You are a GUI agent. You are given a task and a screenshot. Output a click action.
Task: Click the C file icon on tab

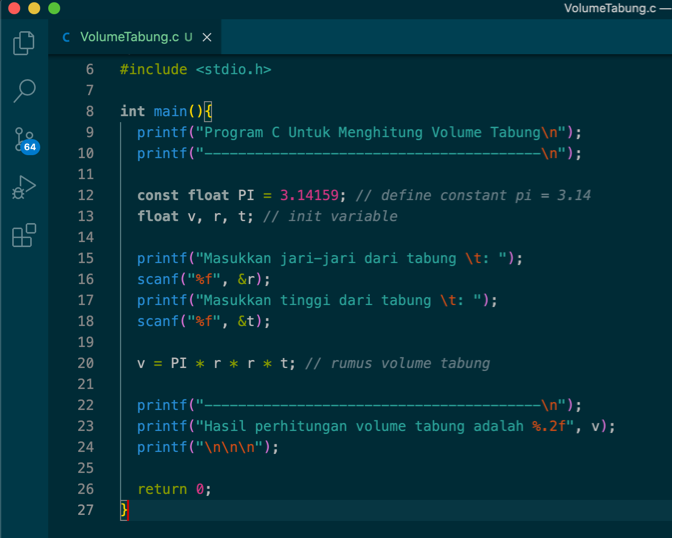click(66, 38)
